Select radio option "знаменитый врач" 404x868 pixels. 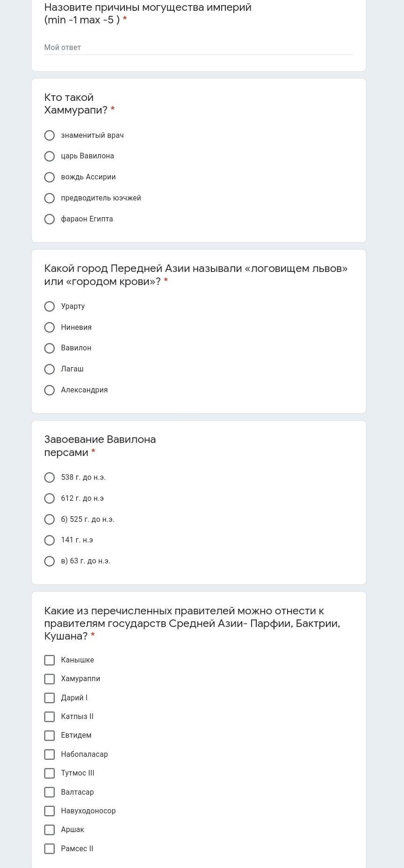pyautogui.click(x=50, y=135)
